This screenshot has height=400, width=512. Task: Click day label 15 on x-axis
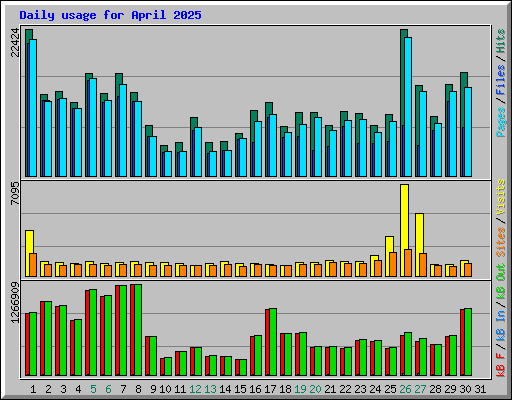[x=240, y=389]
